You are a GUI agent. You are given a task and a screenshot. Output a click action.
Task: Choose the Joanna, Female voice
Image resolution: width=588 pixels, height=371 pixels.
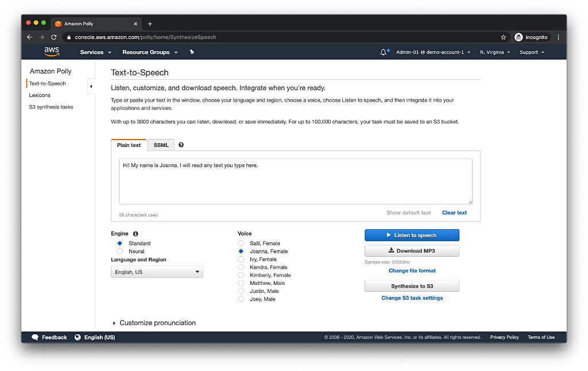[241, 252]
